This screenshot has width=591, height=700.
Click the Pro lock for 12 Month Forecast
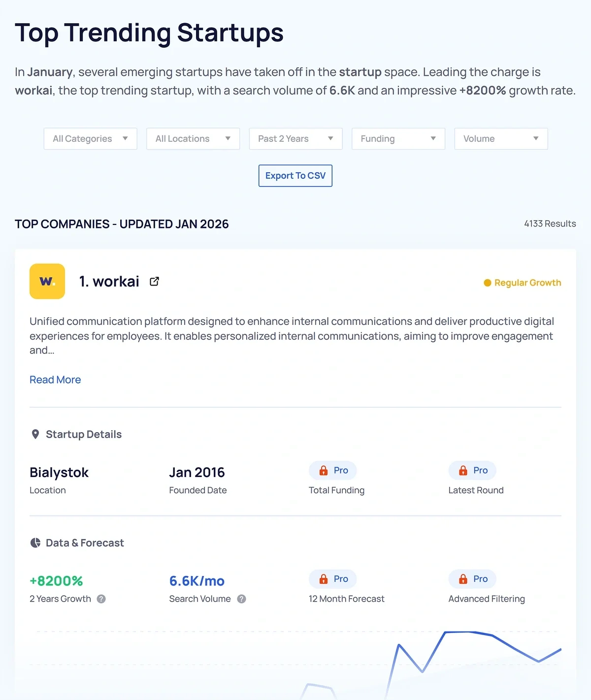pyautogui.click(x=324, y=579)
